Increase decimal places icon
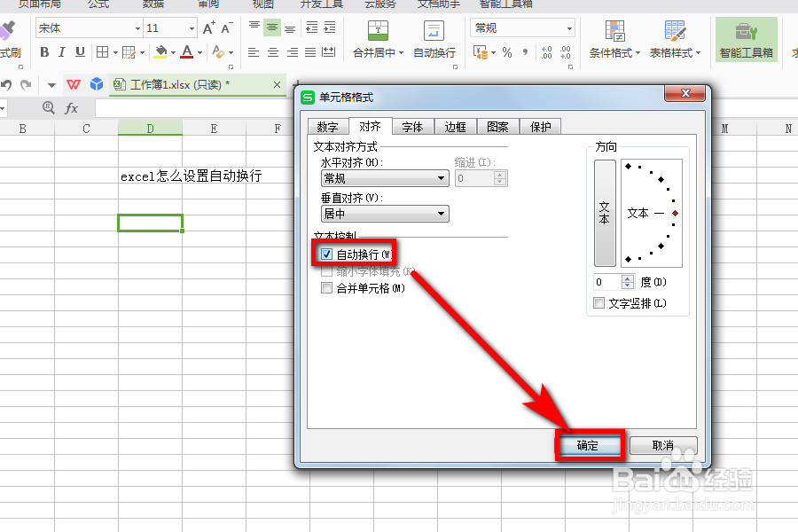Image resolution: width=798 pixels, height=532 pixels. click(546, 52)
